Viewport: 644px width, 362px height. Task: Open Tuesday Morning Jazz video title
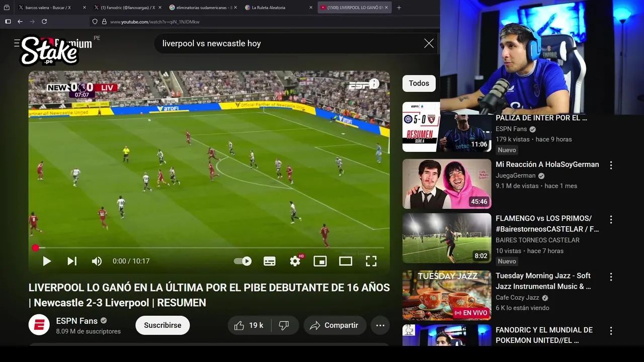click(543, 281)
